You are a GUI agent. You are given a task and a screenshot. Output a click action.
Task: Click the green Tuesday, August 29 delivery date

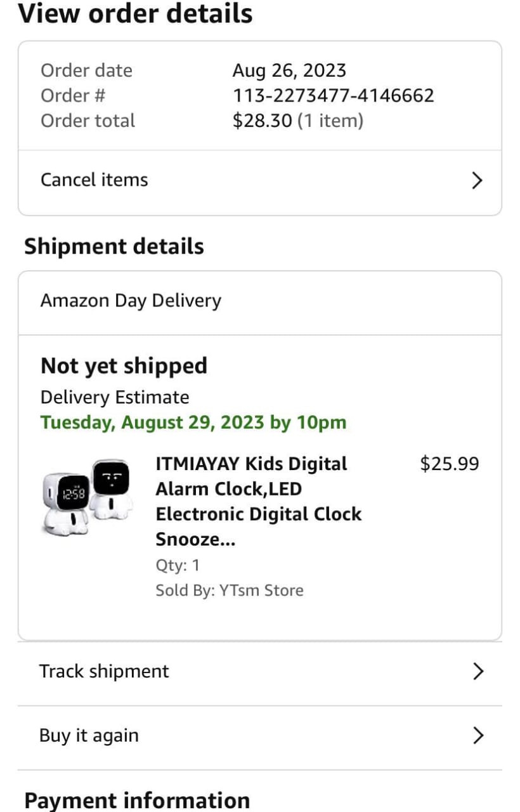tap(193, 422)
